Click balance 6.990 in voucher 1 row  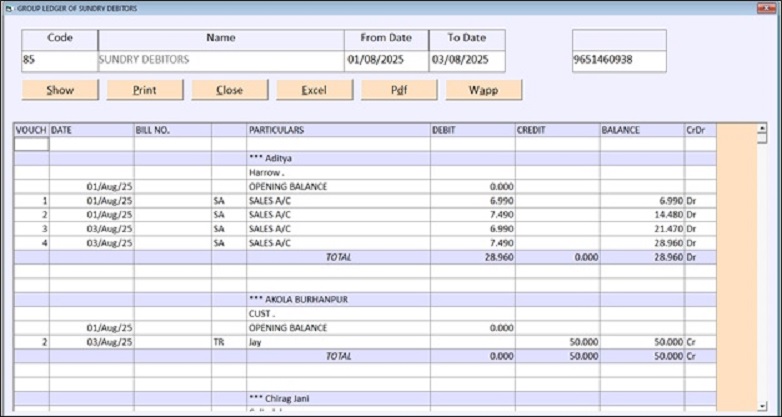tap(642, 201)
